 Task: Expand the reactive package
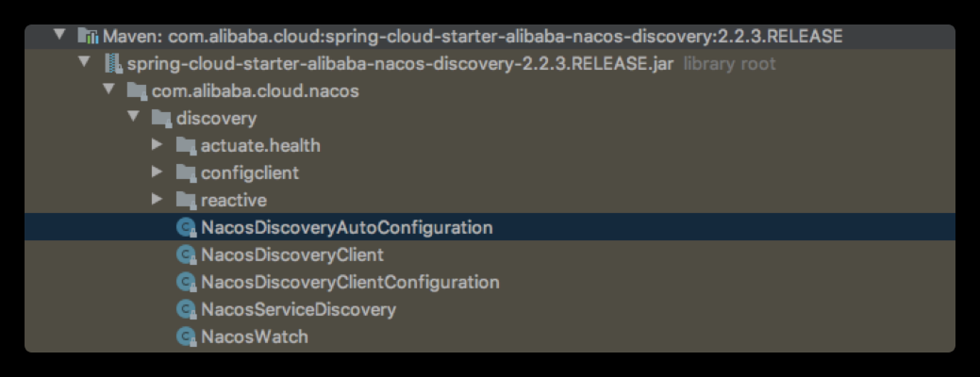click(x=158, y=201)
